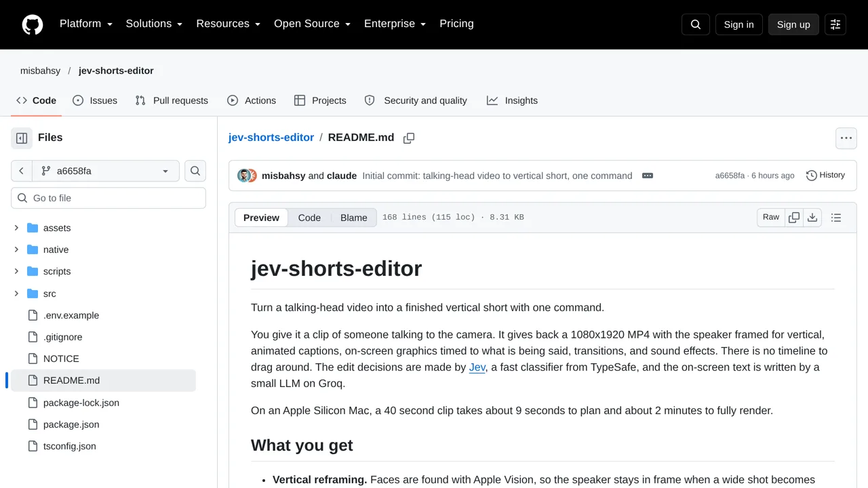The height and width of the screenshot is (488, 868).
Task: Open the Solutions dropdown menu
Action: click(154, 24)
